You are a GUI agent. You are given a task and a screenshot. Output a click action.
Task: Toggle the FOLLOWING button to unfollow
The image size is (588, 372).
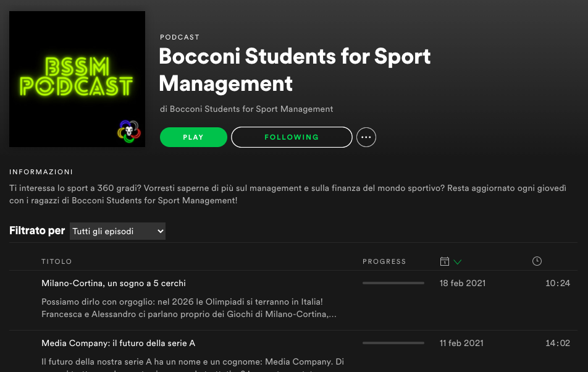(292, 137)
